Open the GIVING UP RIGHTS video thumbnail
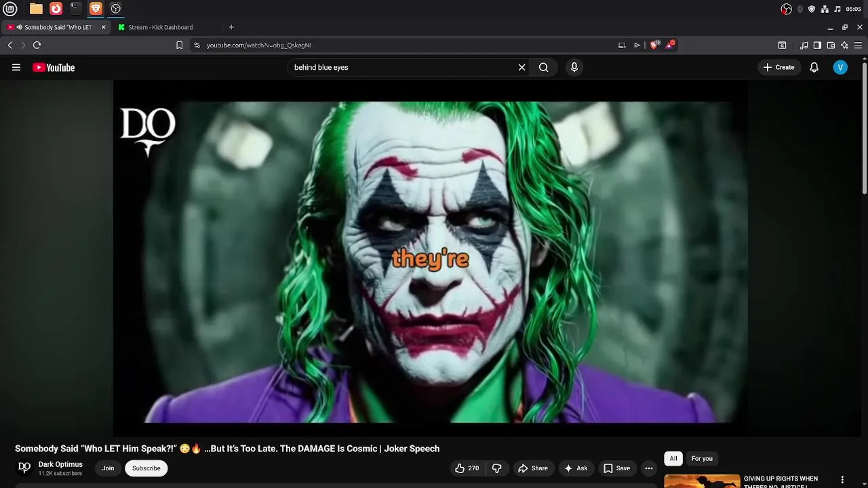The image size is (868, 488). pyautogui.click(x=702, y=481)
